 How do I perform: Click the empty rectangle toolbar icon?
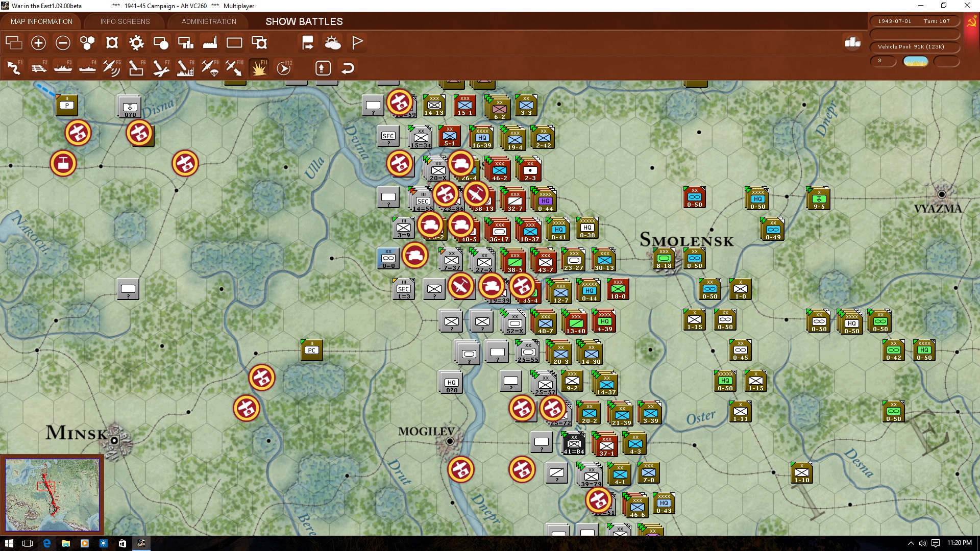click(x=234, y=43)
